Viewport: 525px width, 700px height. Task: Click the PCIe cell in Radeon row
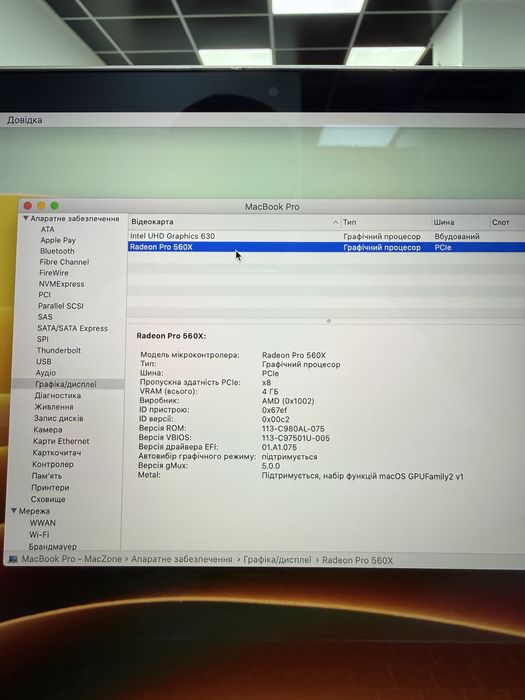click(x=443, y=247)
